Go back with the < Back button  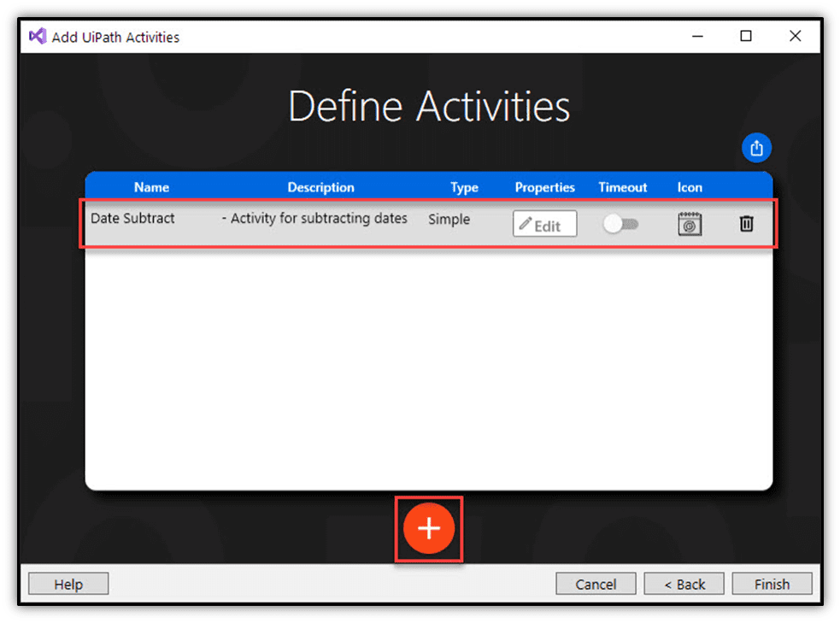click(684, 584)
